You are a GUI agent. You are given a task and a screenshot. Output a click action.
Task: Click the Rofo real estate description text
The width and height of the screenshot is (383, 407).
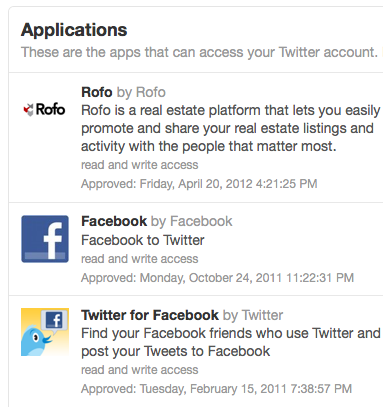231,128
